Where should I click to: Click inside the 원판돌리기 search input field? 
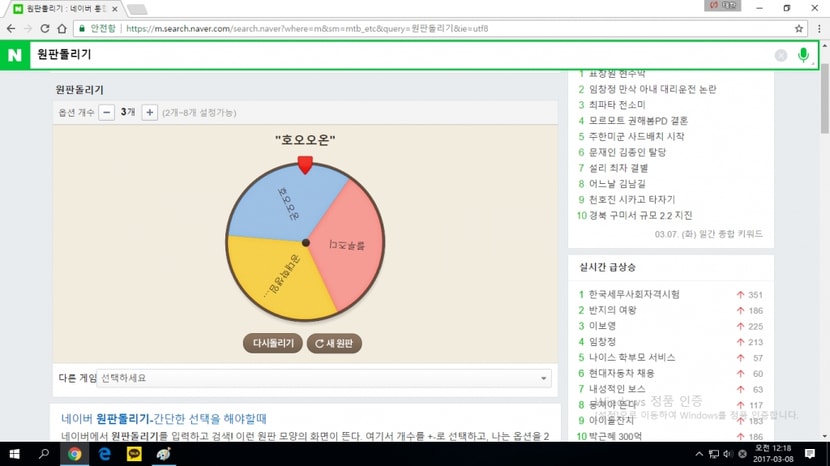point(400,55)
